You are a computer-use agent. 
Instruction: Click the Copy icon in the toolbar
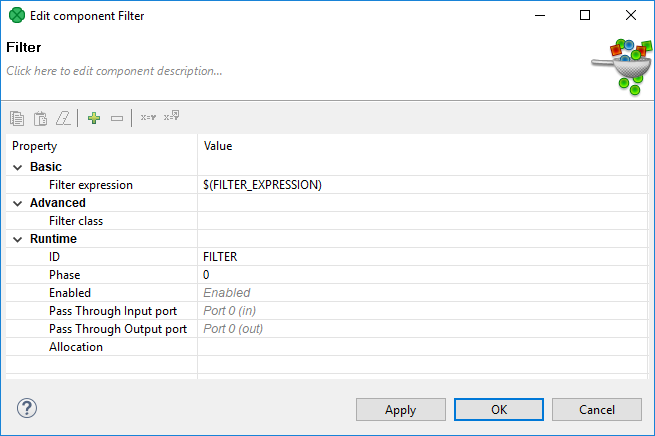tap(17, 118)
